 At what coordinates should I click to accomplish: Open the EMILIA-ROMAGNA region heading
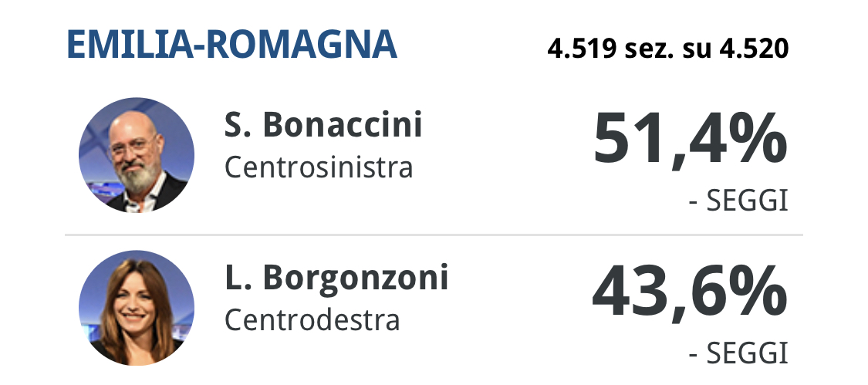coord(231,46)
